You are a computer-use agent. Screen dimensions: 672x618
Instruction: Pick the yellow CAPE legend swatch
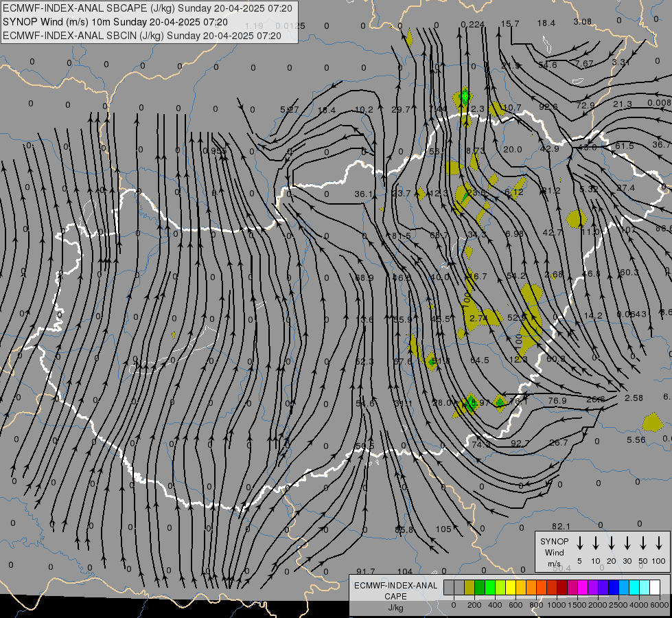pyautogui.click(x=511, y=588)
